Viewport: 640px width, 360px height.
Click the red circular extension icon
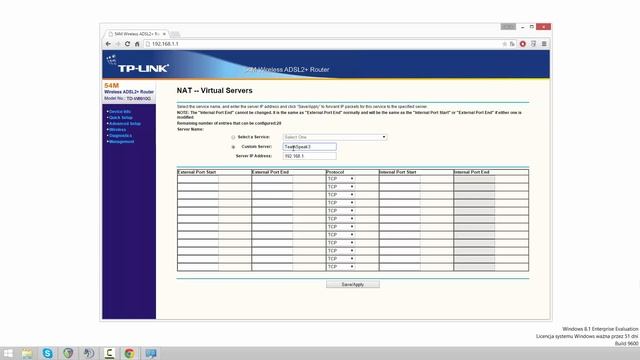point(523,44)
